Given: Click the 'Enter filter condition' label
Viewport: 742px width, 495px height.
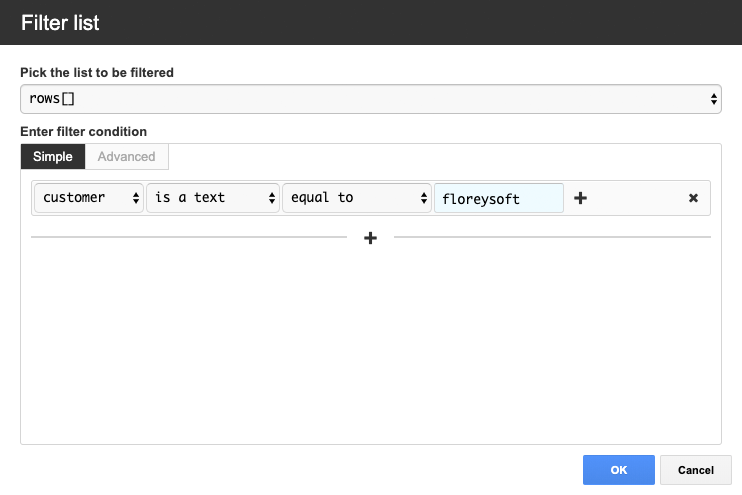Looking at the screenshot, I should pyautogui.click(x=84, y=132).
